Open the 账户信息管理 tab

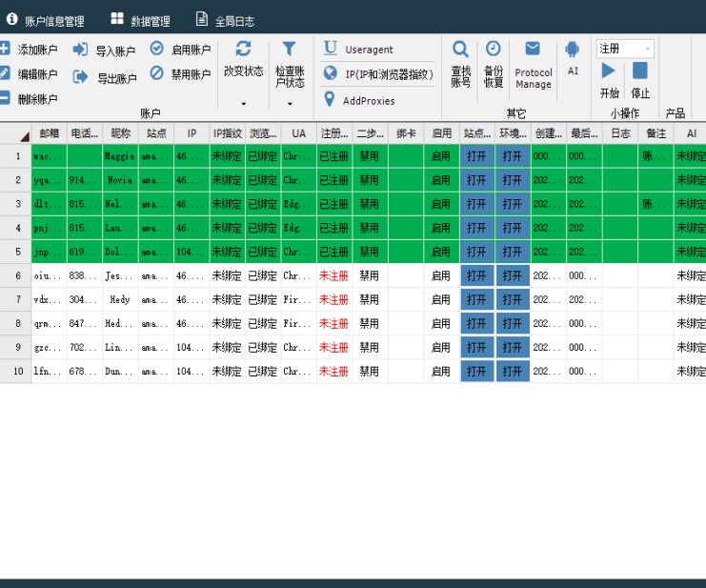[x=45, y=20]
